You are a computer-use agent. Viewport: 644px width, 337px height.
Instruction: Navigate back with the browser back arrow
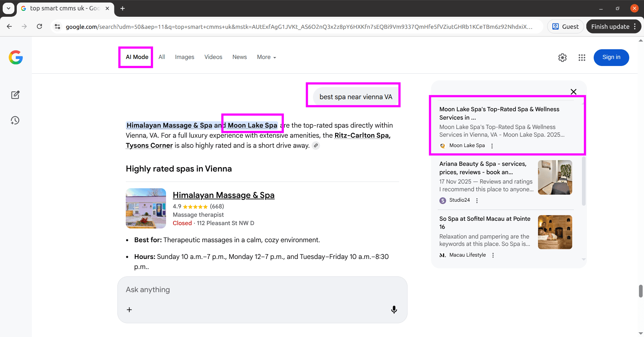pyautogui.click(x=9, y=26)
